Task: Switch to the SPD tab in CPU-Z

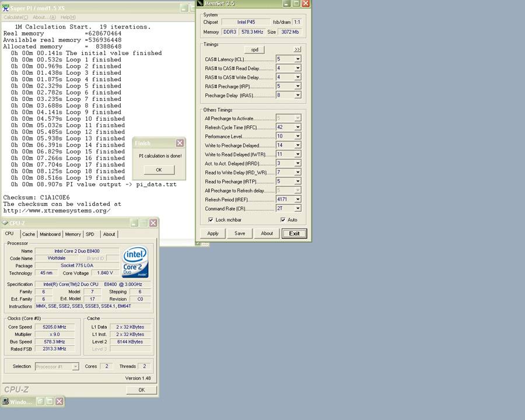Action: pos(90,234)
